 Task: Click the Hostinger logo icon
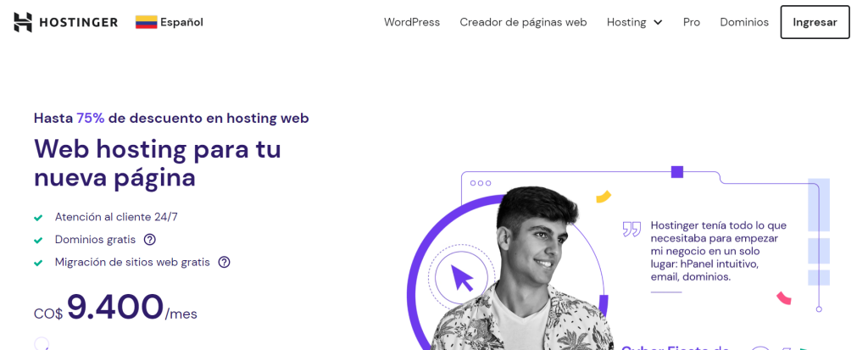[23, 22]
